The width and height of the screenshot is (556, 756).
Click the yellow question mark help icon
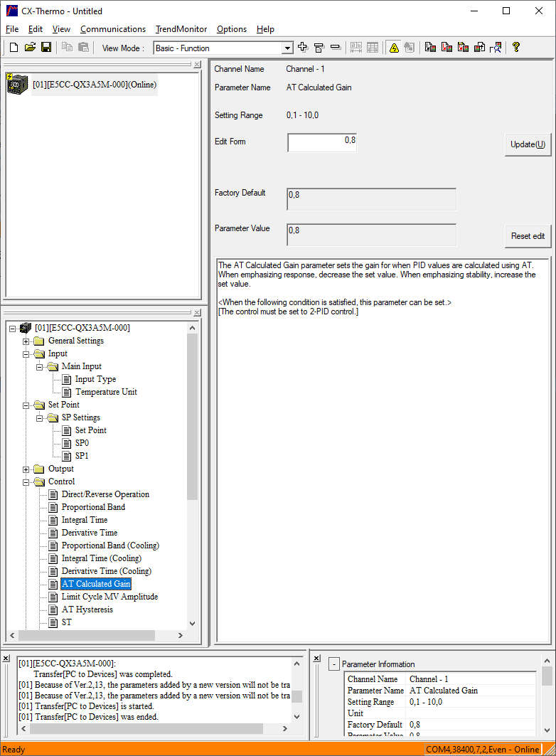coord(516,47)
